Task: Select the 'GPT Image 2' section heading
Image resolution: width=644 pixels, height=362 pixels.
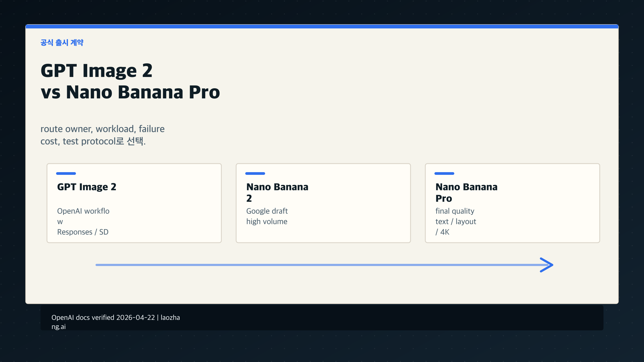Action: (x=87, y=187)
